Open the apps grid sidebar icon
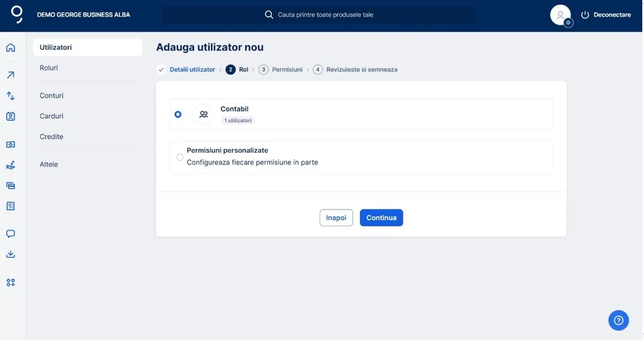Screen dimensions: 644x340 pos(11,283)
